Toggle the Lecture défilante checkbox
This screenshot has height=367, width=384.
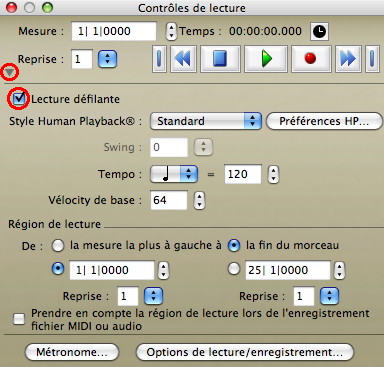tap(19, 98)
